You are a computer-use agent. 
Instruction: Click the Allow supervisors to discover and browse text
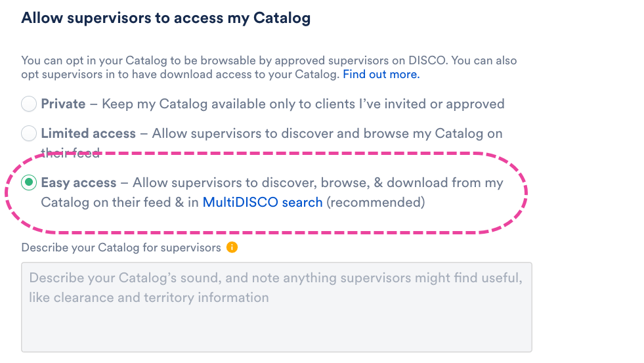pos(327,134)
